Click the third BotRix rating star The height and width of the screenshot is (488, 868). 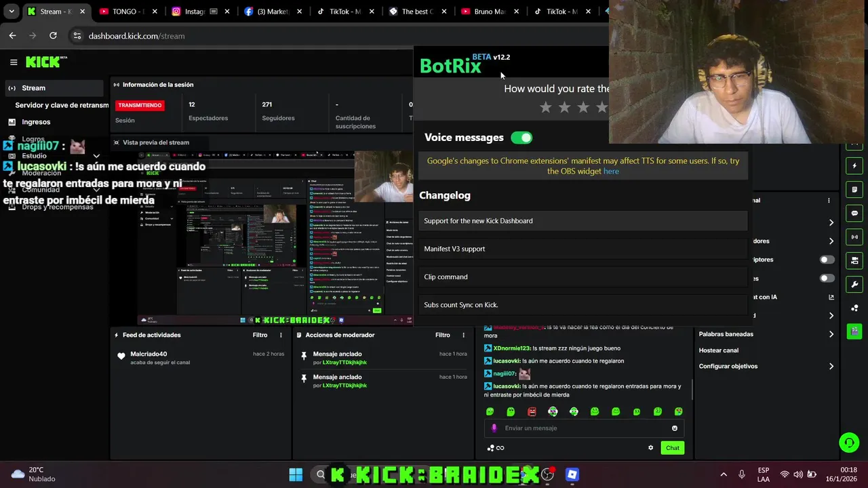point(583,107)
